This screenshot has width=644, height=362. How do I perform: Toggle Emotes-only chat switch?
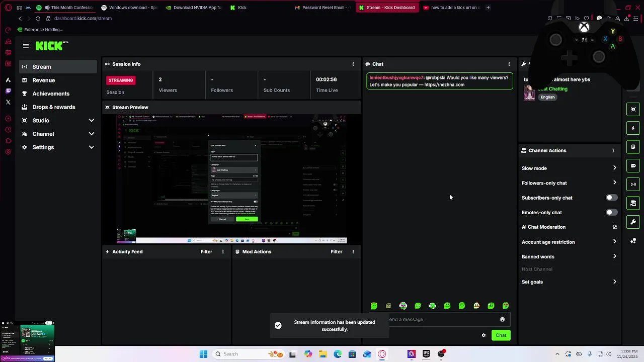pyautogui.click(x=611, y=213)
